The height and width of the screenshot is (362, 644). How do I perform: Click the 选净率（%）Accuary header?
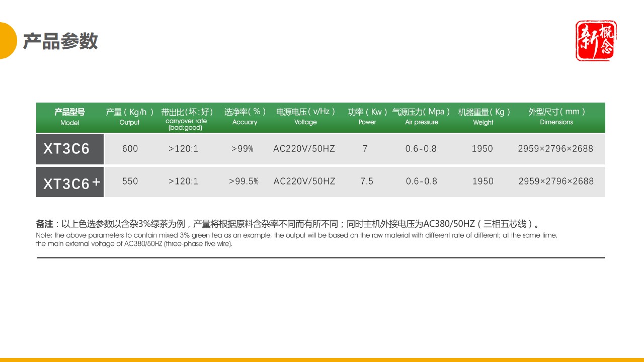pos(245,117)
